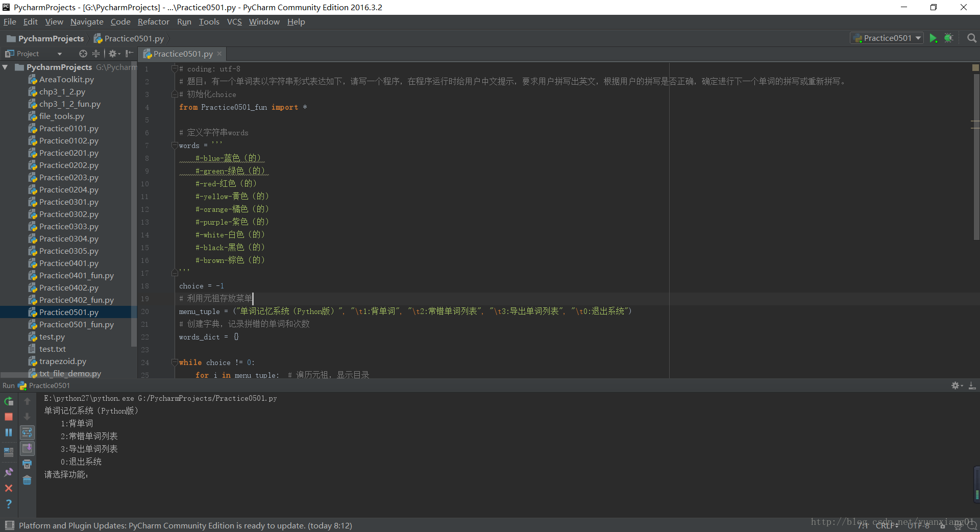Screen dimensions: 980x532
Task: Hide the Project tool window
Action: coord(129,54)
